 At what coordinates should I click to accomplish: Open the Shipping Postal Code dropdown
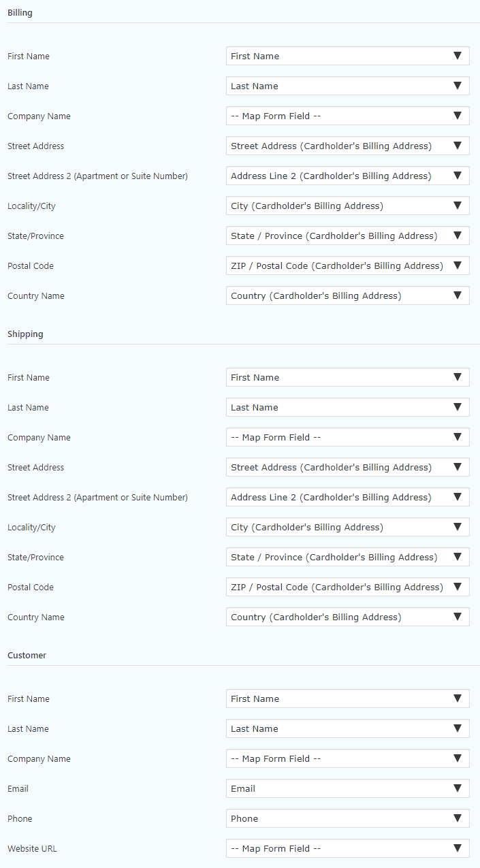tap(347, 587)
